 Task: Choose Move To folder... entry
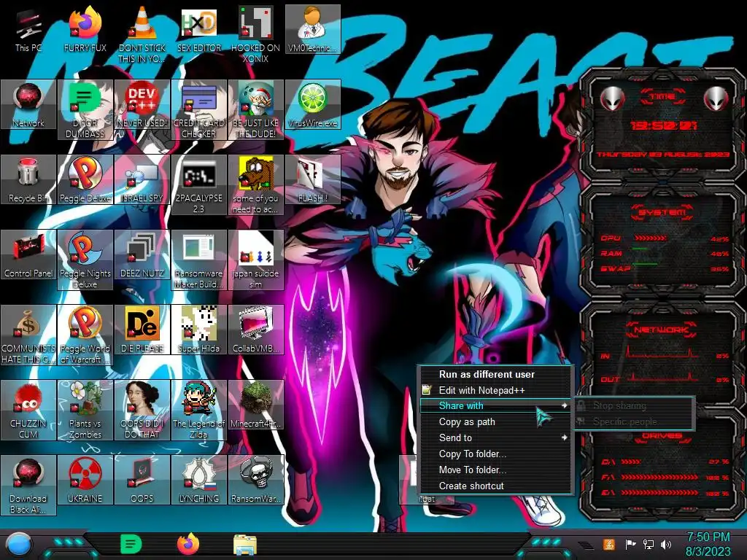point(495,470)
